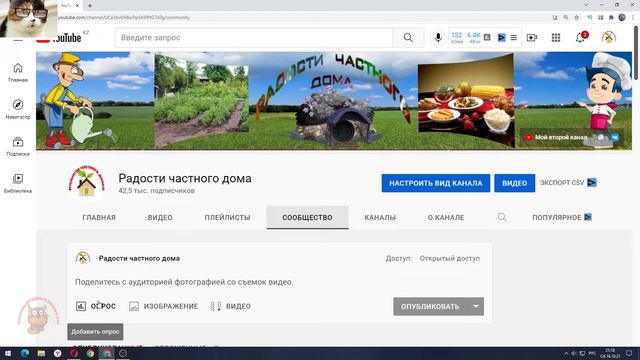
Task: Search within channel using magnifier icon
Action: pos(502,217)
